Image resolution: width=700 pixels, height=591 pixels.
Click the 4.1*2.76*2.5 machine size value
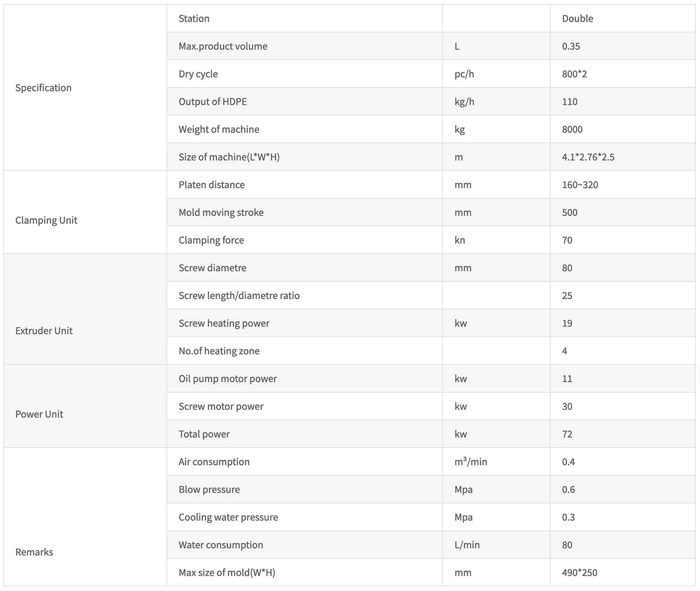tap(588, 157)
